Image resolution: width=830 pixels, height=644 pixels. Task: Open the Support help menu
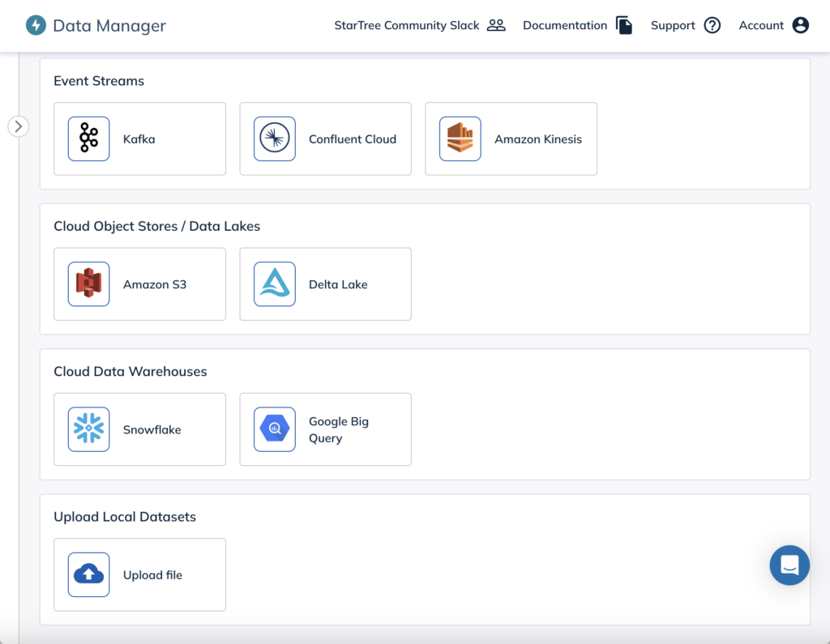coord(685,25)
